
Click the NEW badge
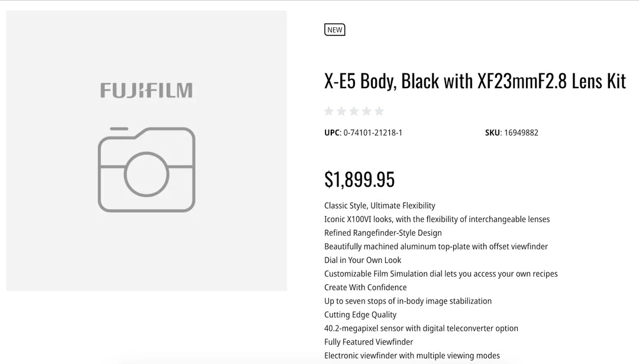335,30
